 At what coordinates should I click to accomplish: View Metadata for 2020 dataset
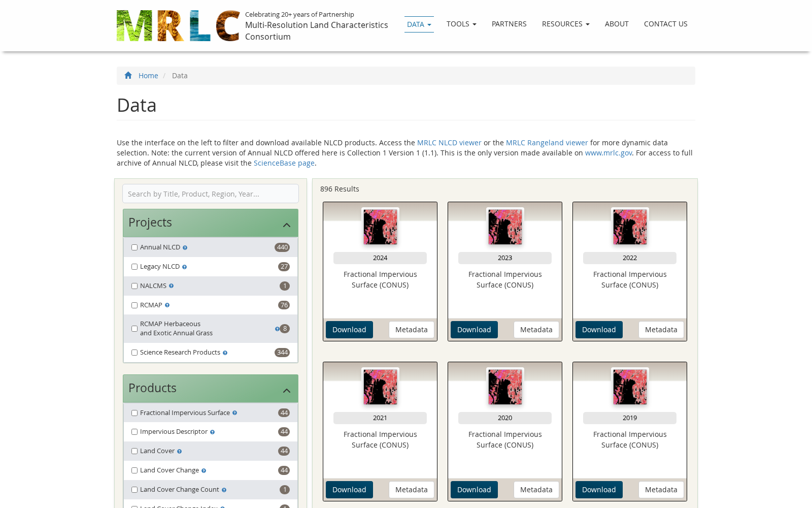tap(536, 490)
